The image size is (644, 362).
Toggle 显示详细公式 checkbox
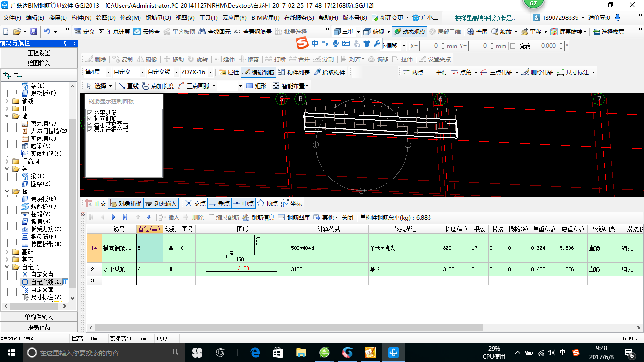tap(90, 130)
